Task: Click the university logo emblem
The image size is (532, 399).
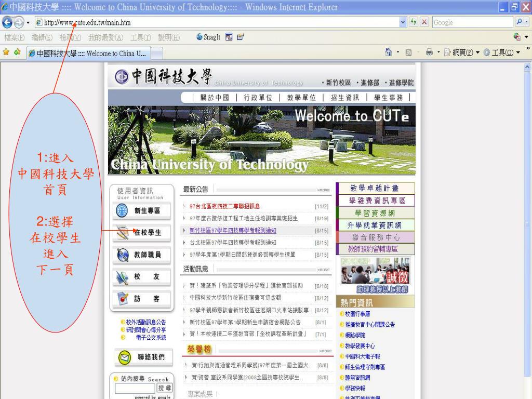Action: (122, 77)
